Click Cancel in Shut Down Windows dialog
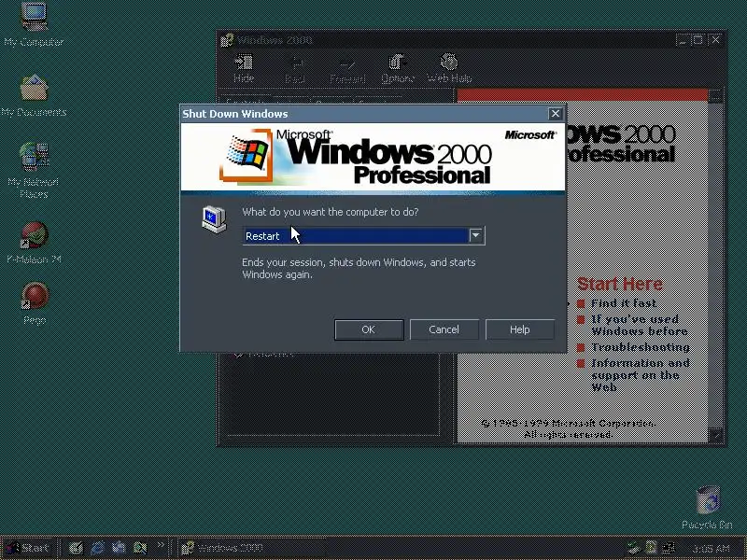Image resolution: width=747 pixels, height=560 pixels. (x=444, y=329)
